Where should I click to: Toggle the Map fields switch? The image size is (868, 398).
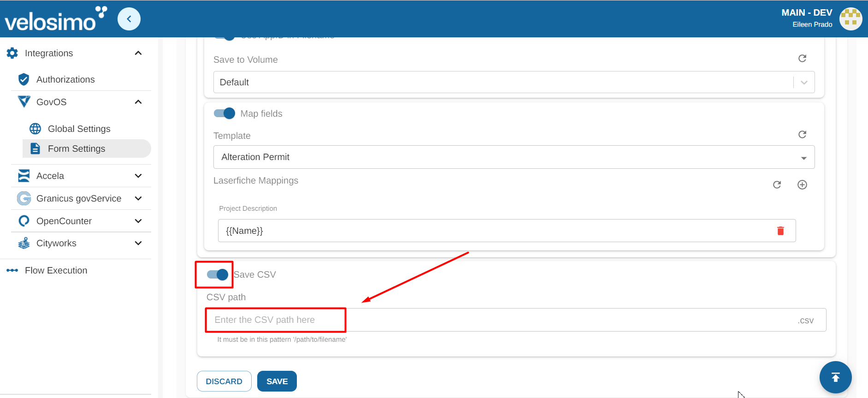(224, 113)
